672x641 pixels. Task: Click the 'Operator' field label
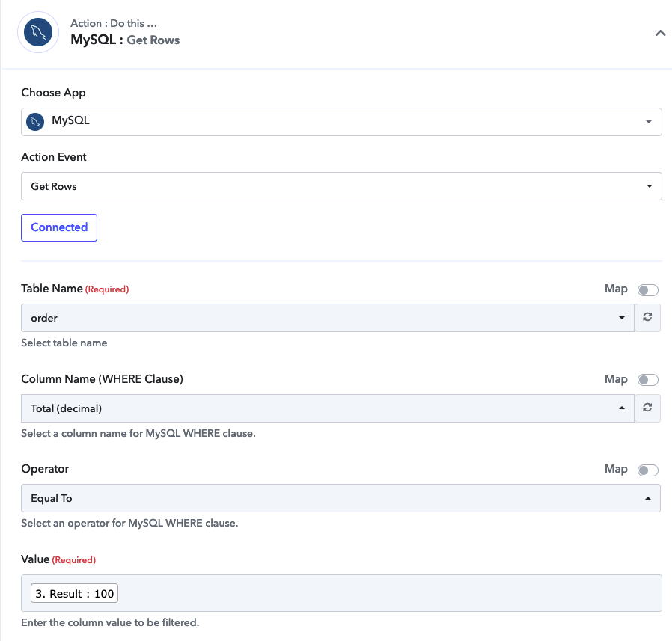[45, 469]
